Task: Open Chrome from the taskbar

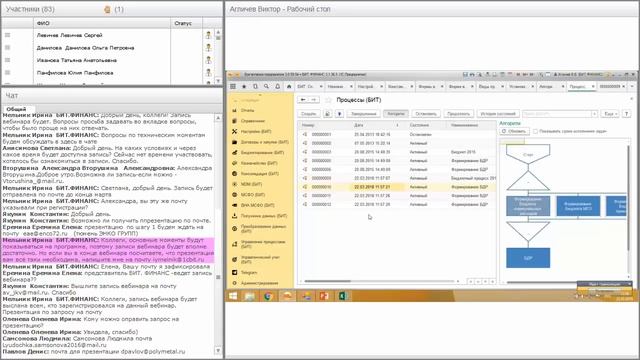Action: point(268,296)
